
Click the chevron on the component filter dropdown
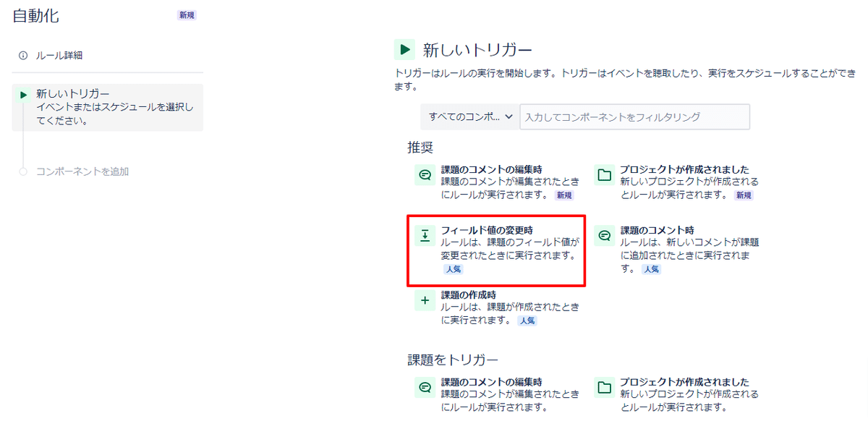509,116
